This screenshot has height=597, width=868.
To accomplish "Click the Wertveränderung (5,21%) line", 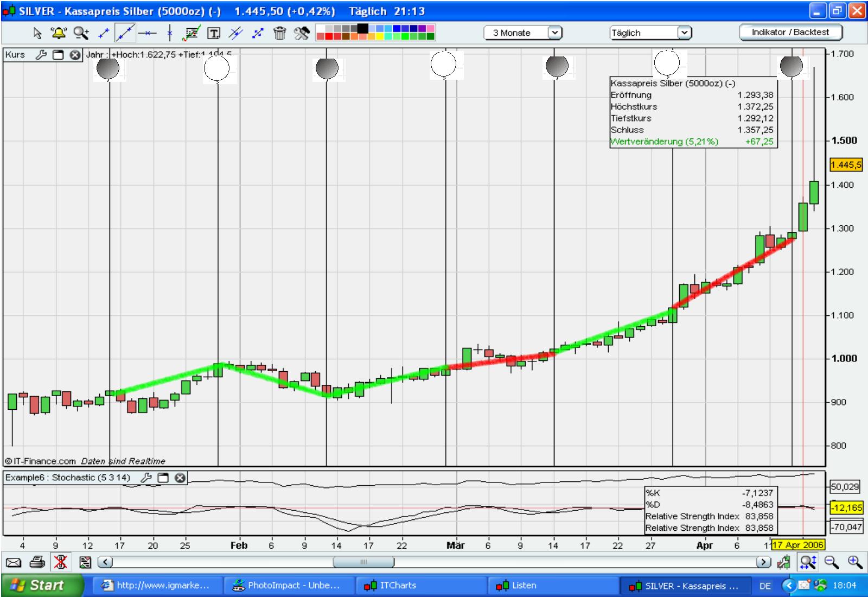I will coord(692,142).
